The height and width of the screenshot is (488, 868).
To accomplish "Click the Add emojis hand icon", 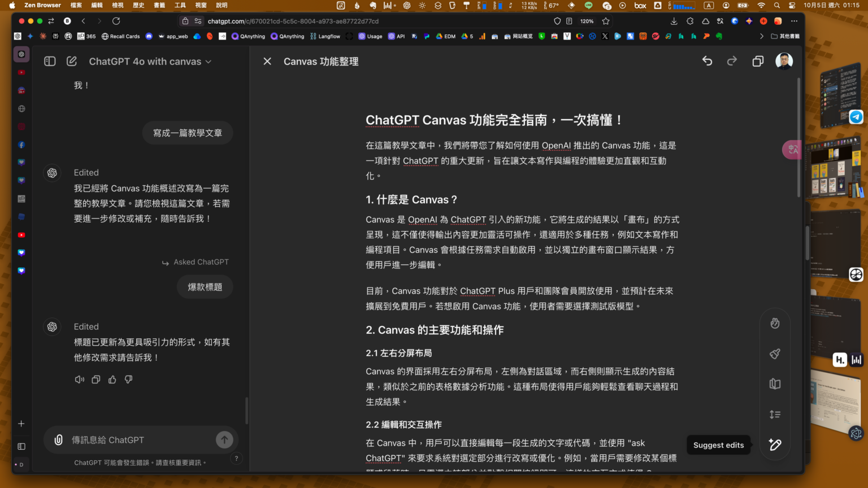I will [775, 323].
